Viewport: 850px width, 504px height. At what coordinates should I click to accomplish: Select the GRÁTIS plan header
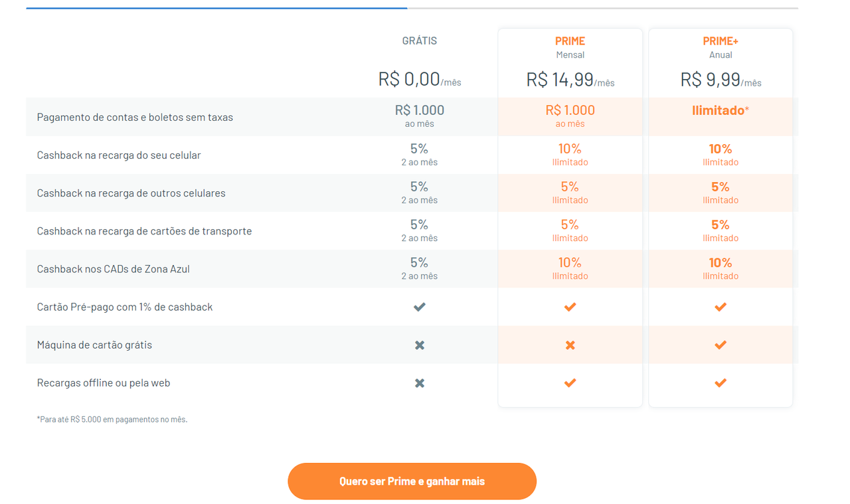point(420,41)
